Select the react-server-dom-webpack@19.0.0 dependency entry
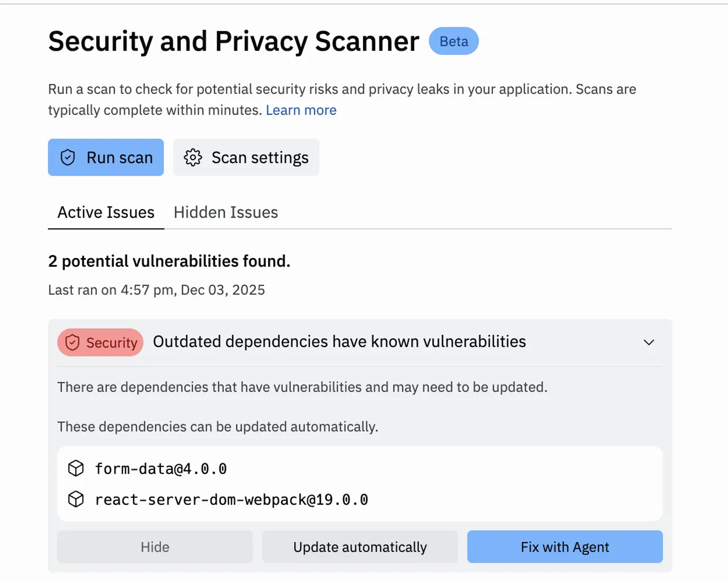Screen dimensions: 728x582 tap(232, 499)
